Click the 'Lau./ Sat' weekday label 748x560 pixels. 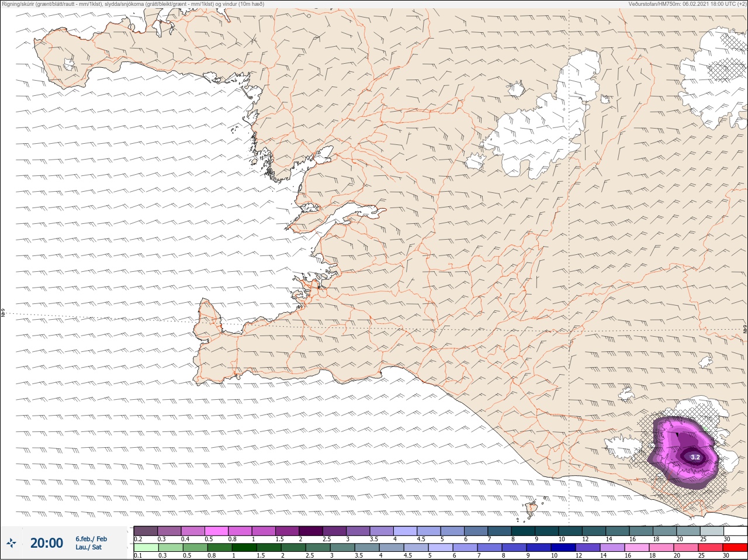(x=89, y=547)
